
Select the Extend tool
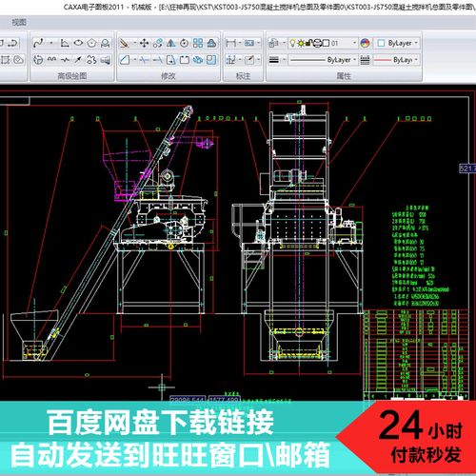pyautogui.click(x=158, y=60)
